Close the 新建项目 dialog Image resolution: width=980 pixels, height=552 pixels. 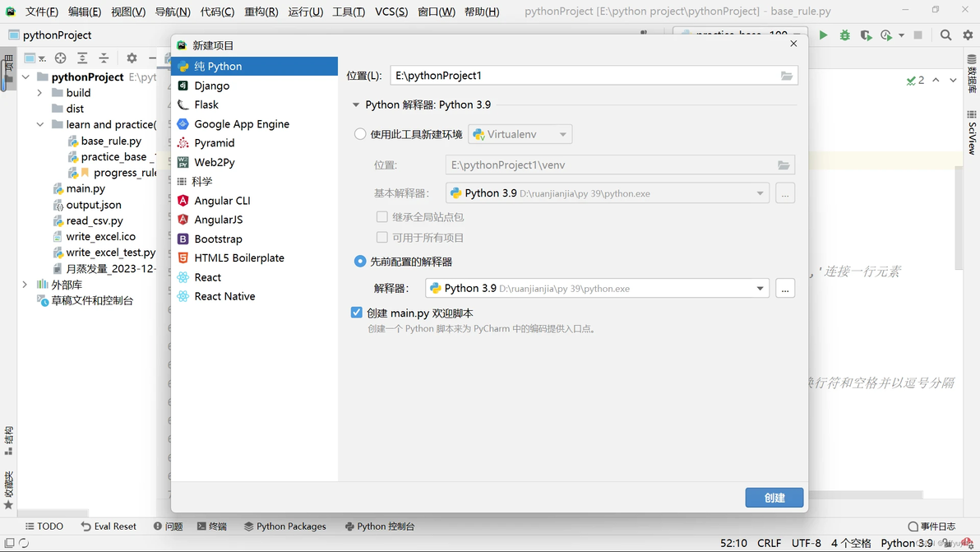(793, 43)
